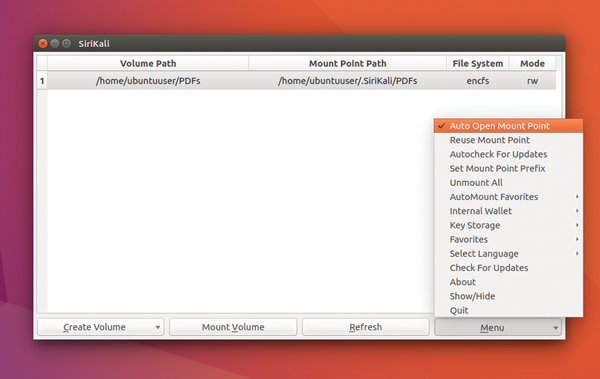Click Unmount All in the menu
Viewport: 600px width, 379px height.
point(508,183)
